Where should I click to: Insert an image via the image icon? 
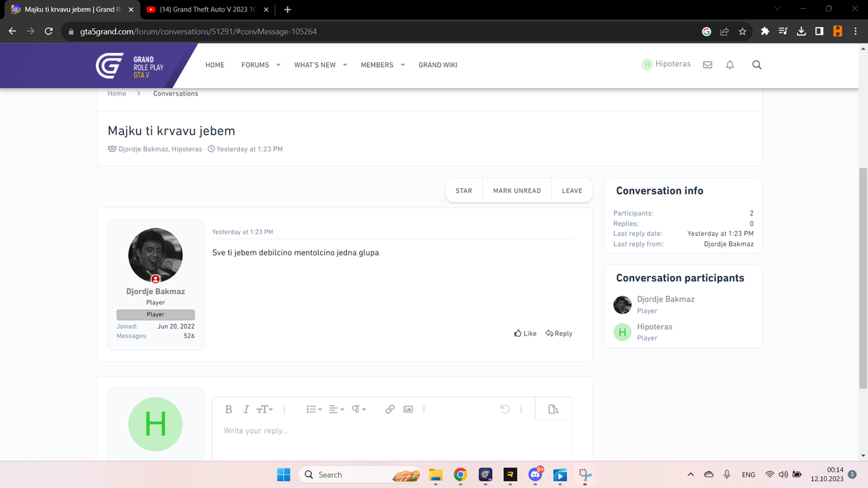pos(408,409)
